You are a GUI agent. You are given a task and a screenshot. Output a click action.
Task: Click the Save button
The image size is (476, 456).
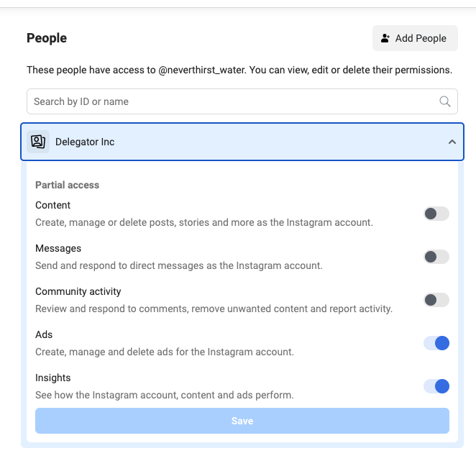tap(242, 421)
